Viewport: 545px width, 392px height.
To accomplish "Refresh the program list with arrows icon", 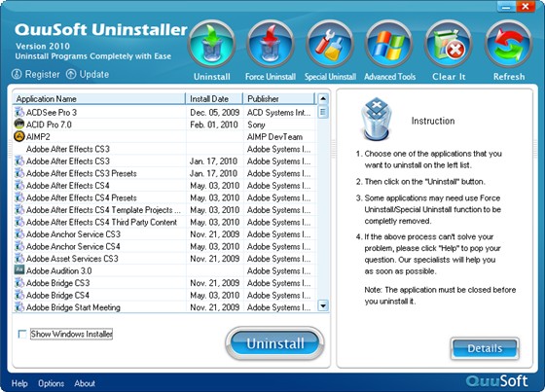I will pyautogui.click(x=508, y=44).
